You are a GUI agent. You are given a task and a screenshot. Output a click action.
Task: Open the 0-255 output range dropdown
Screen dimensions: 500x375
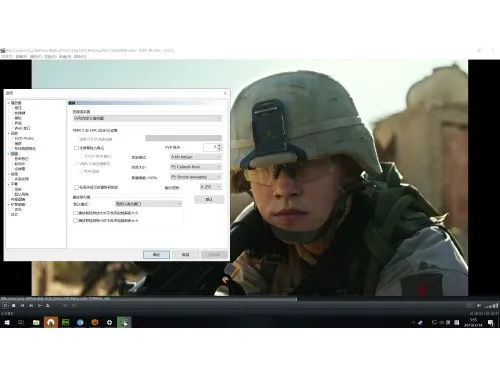pyautogui.click(x=211, y=187)
